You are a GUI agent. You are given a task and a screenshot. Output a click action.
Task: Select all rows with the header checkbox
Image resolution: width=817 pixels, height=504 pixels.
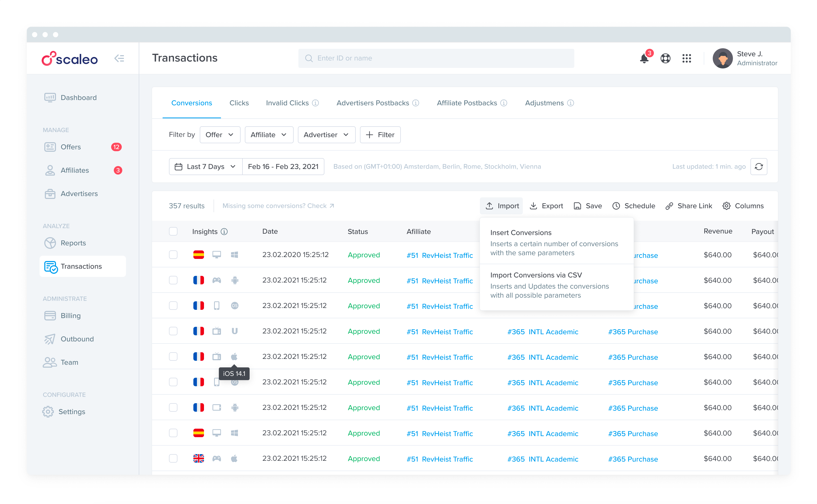(173, 231)
